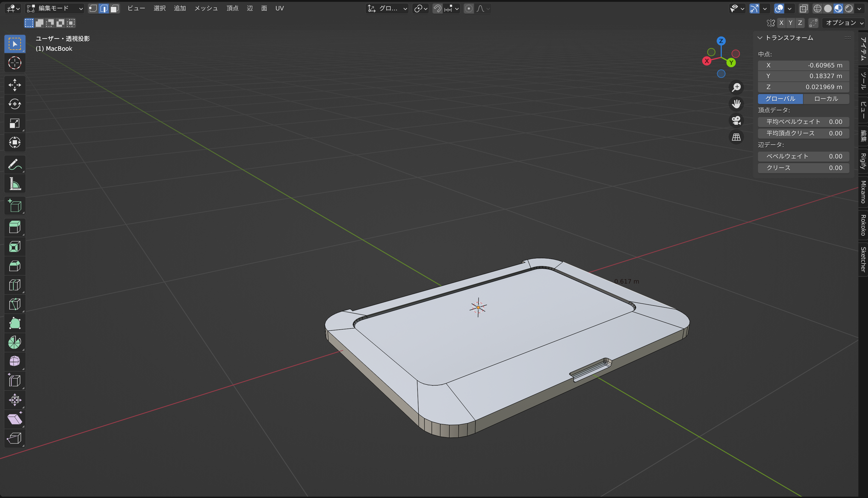Toggle camera view with camera icon

pyautogui.click(x=736, y=121)
